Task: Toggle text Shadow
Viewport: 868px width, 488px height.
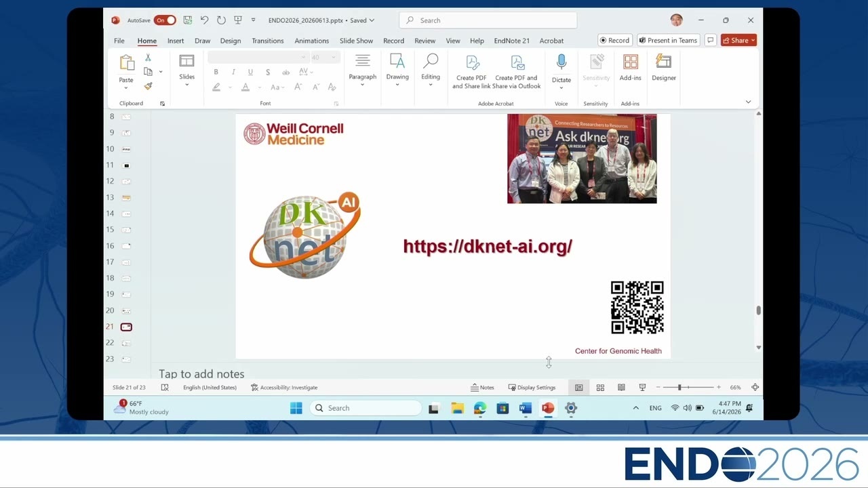Action: 268,73
